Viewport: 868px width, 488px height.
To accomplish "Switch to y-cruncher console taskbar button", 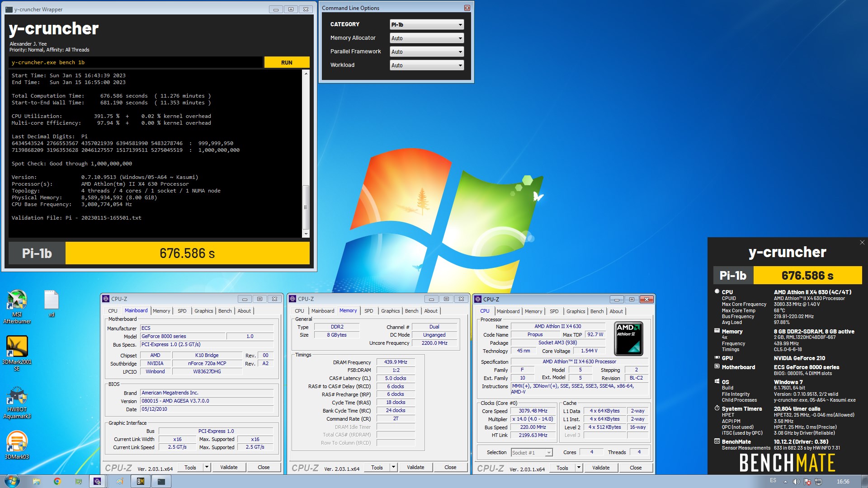I will click(161, 482).
